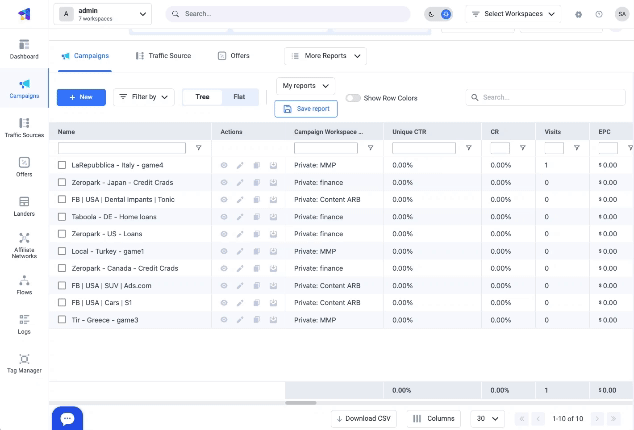Preview the Tir - Greece - game3 campaign
Screen dimensions: 634x430
pyautogui.click(x=224, y=320)
